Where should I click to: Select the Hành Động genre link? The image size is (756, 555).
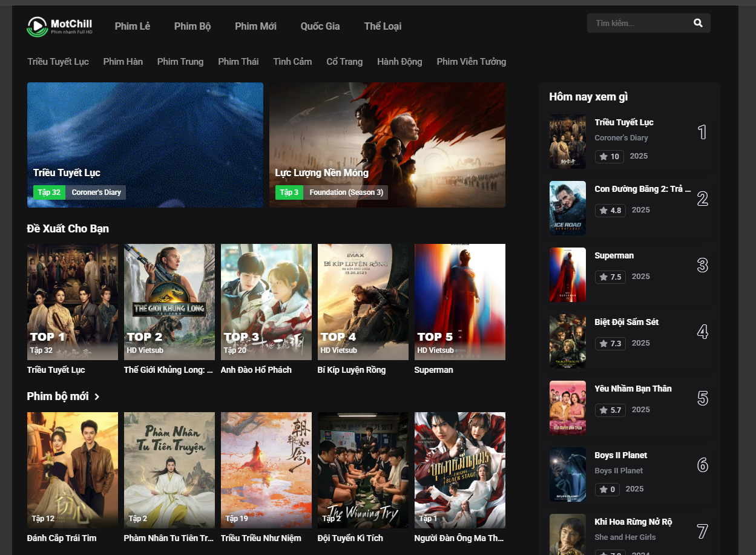pos(399,62)
